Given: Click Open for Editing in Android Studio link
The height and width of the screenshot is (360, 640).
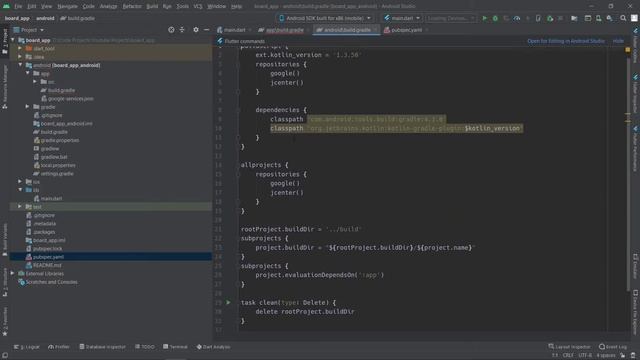Looking at the screenshot, I should tap(566, 41).
